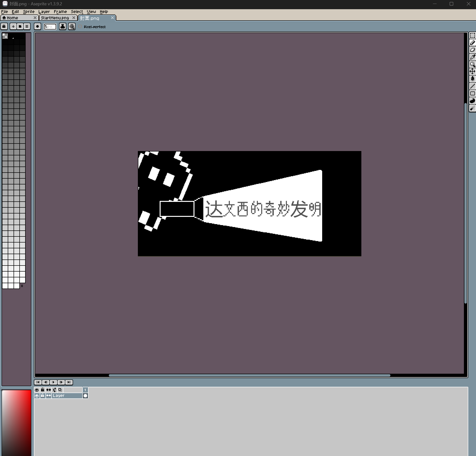Open the brush type selector button
Viewport: 476px width, 456px height.
pos(37,26)
